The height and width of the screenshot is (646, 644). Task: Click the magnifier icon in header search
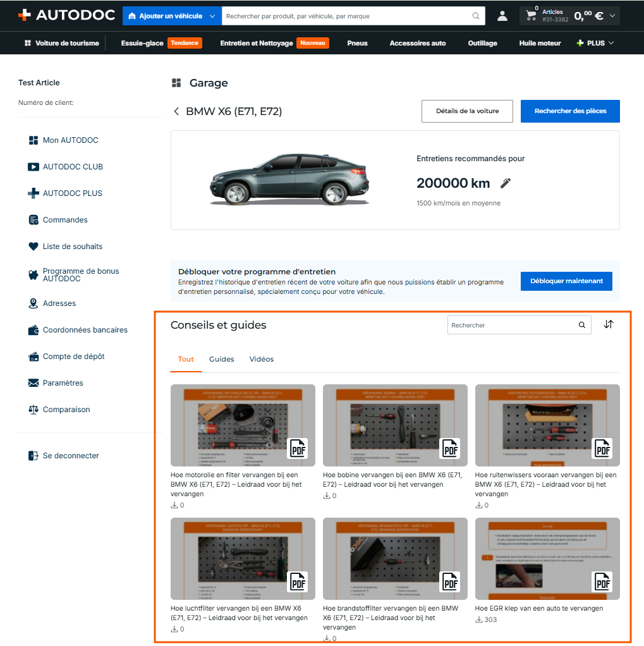click(476, 16)
